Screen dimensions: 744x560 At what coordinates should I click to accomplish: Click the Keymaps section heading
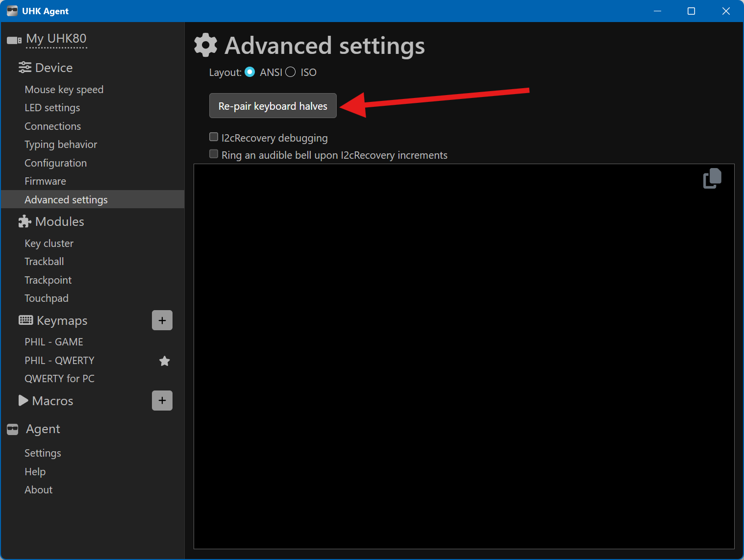(62, 321)
